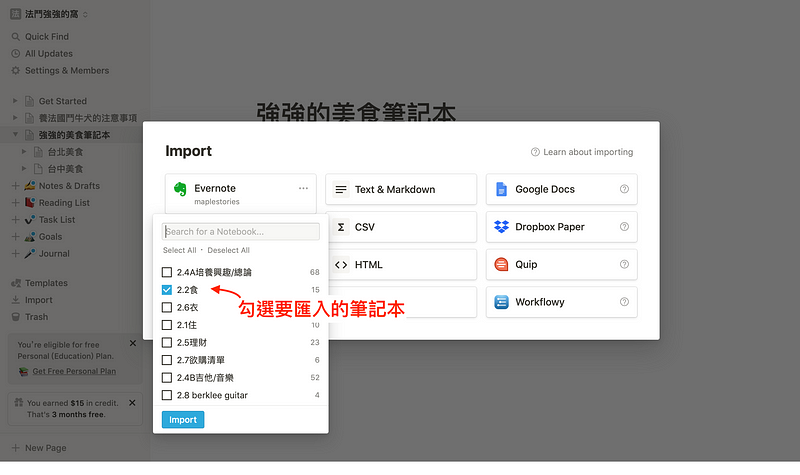The height and width of the screenshot is (475, 800).
Task: Expand the 台中美食 subpage
Action: coord(24,168)
